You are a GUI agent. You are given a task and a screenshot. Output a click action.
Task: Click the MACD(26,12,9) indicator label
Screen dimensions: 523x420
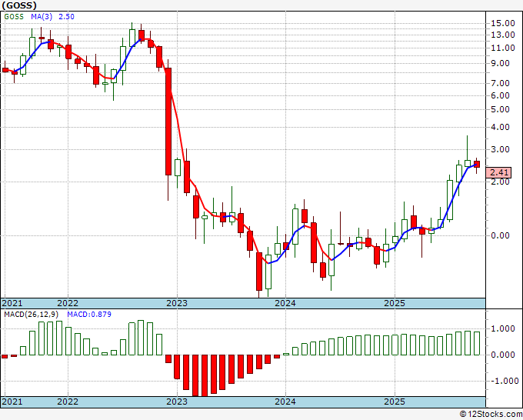click(x=32, y=315)
